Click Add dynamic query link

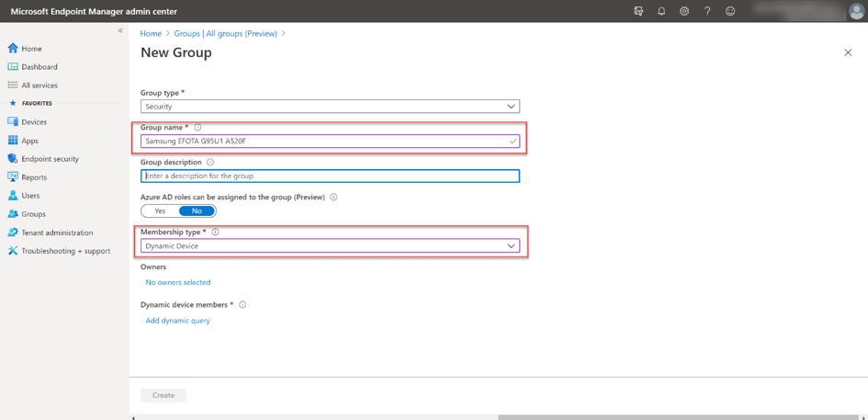click(177, 321)
